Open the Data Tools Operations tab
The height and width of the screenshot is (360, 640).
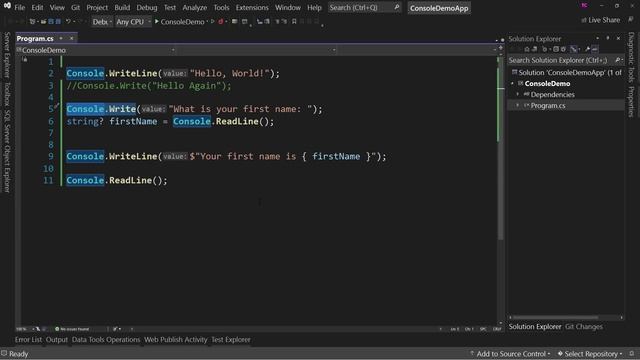click(106, 340)
